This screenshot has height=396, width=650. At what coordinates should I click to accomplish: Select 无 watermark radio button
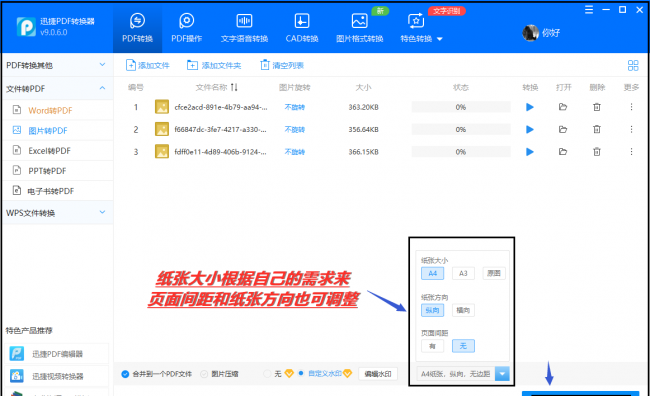pyautogui.click(x=267, y=374)
